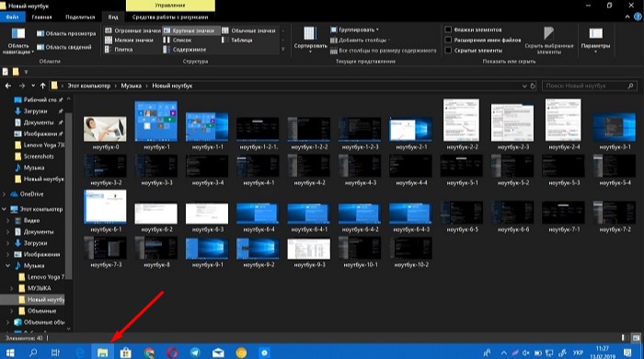This screenshot has height=359, width=644.
Task: Switch to the Вид tab
Action: tap(113, 17)
